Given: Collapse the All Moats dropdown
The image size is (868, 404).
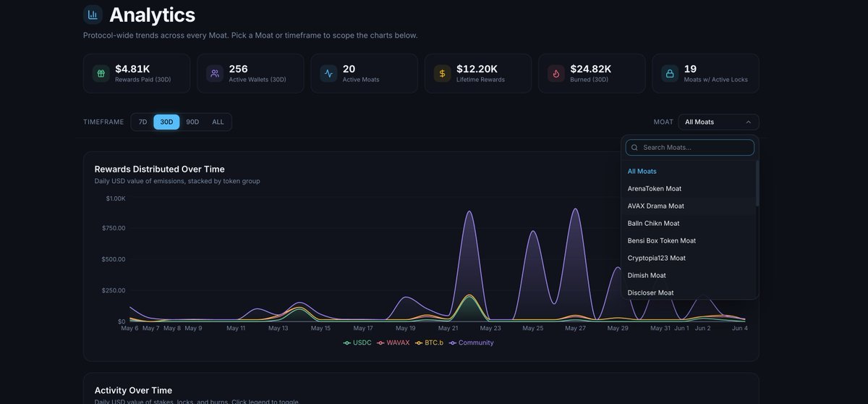Looking at the screenshot, I should pyautogui.click(x=718, y=122).
